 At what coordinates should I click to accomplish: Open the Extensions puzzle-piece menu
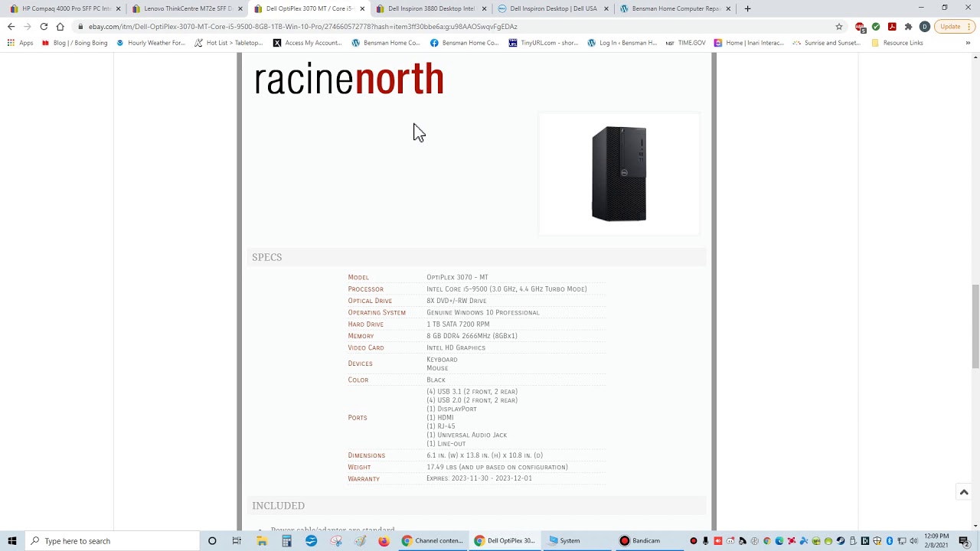908,27
